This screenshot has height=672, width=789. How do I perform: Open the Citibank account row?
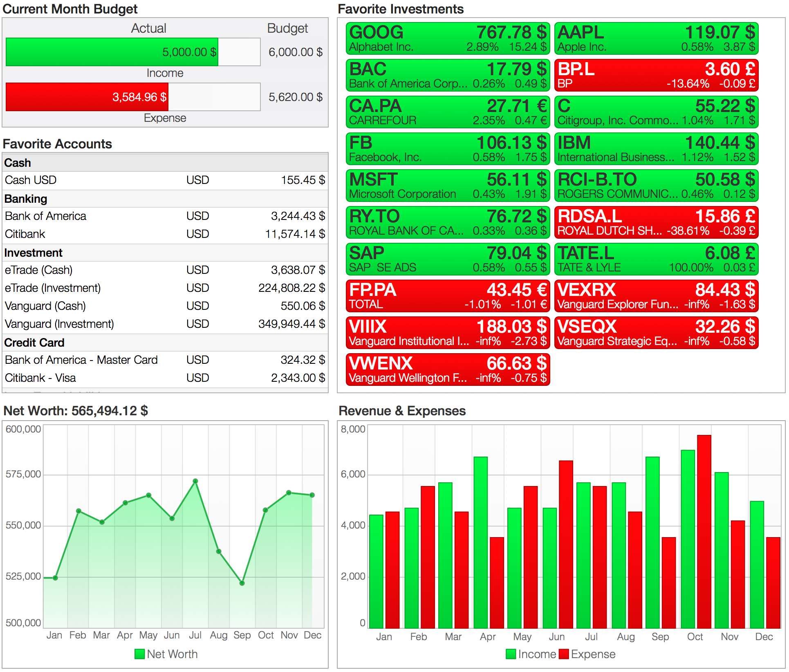tap(165, 234)
